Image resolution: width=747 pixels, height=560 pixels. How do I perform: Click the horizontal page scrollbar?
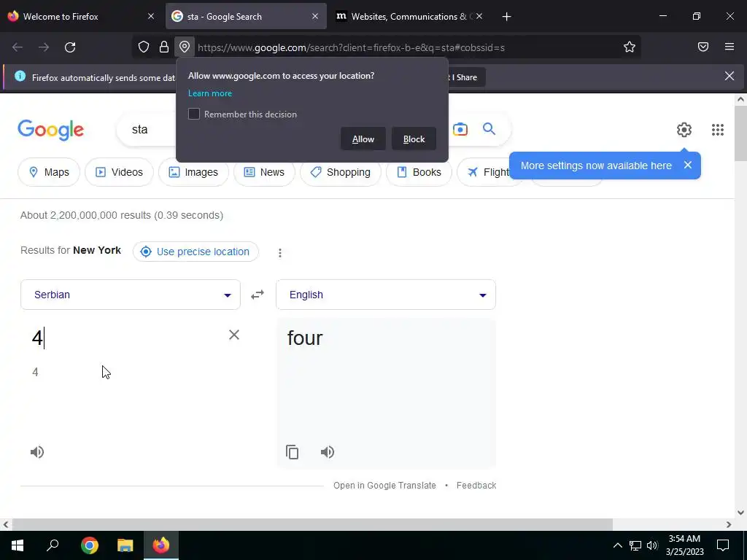312,524
